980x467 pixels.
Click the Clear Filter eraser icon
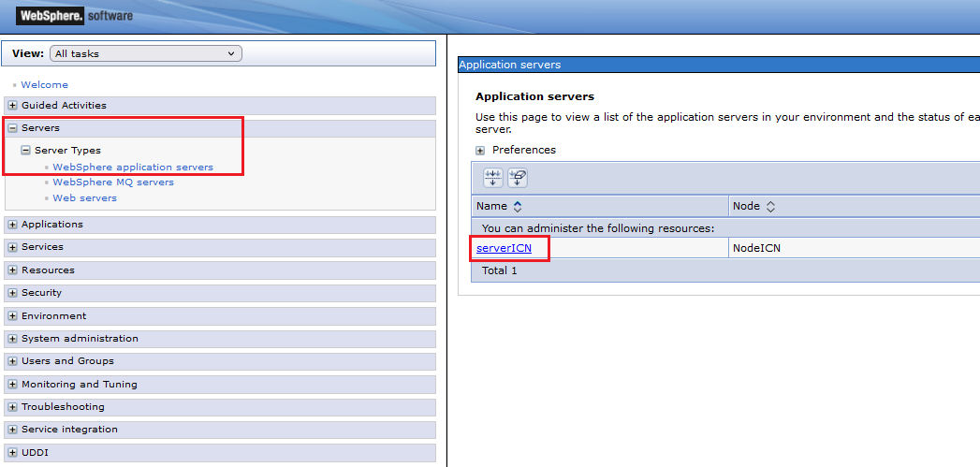tap(518, 178)
